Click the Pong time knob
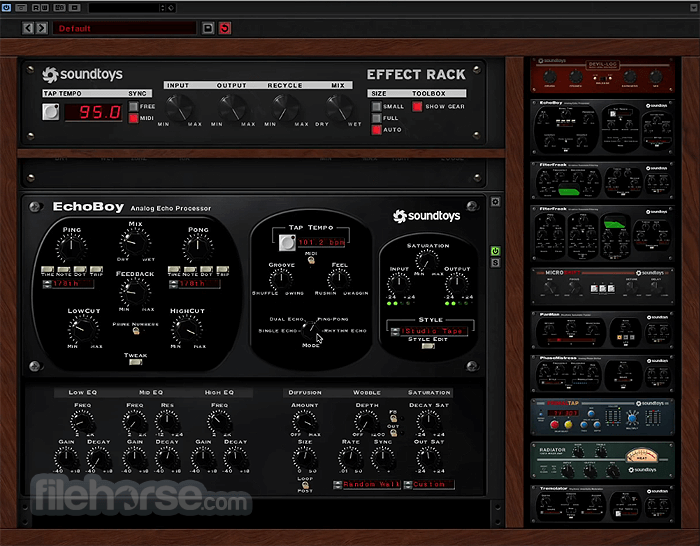 (x=198, y=248)
